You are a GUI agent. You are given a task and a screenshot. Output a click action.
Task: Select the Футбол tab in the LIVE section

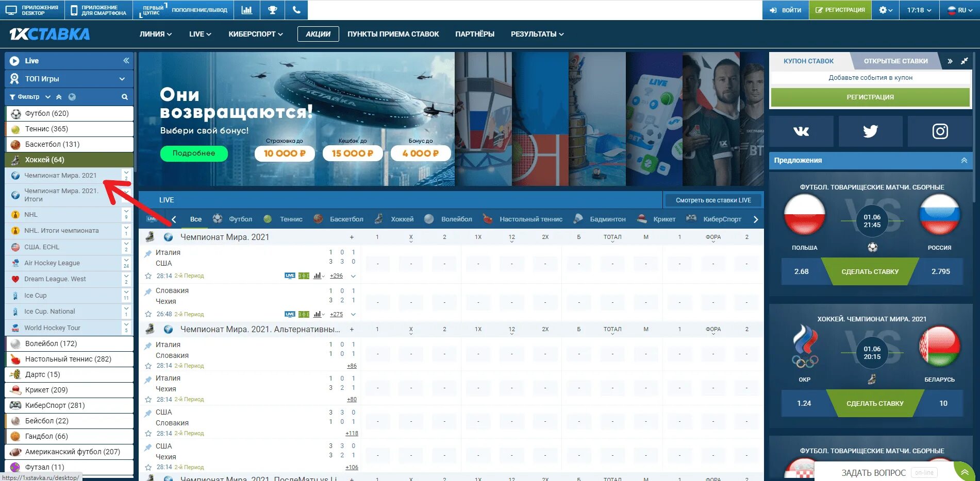coord(232,219)
